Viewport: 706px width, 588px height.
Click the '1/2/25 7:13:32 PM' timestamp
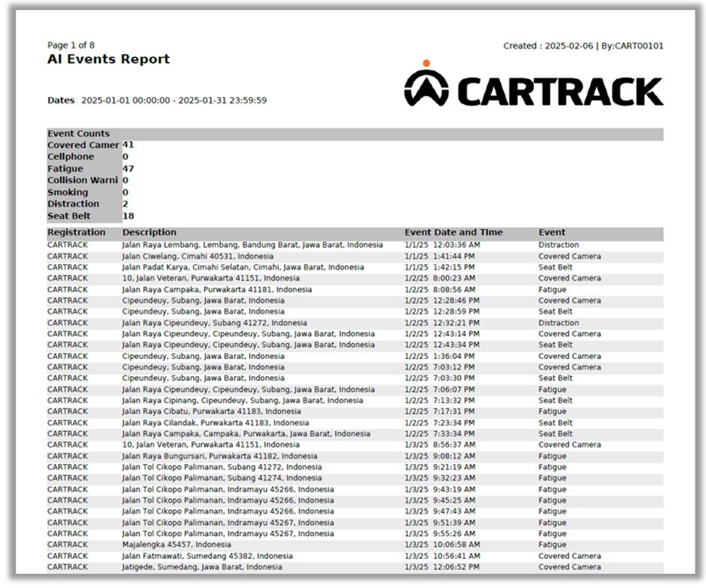(x=439, y=400)
